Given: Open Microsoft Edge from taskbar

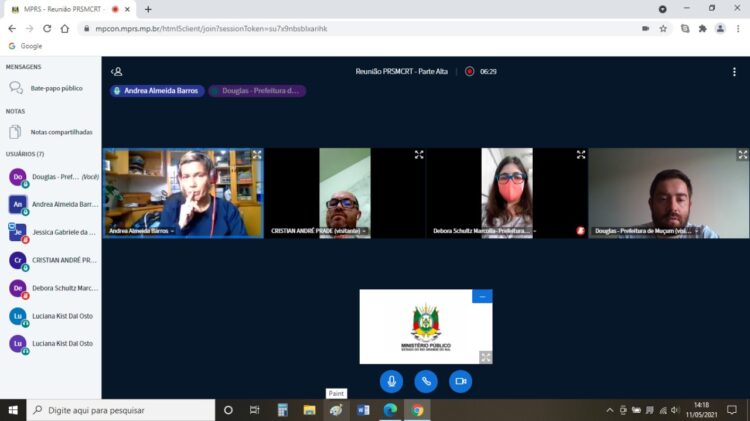Looking at the screenshot, I should [x=390, y=410].
